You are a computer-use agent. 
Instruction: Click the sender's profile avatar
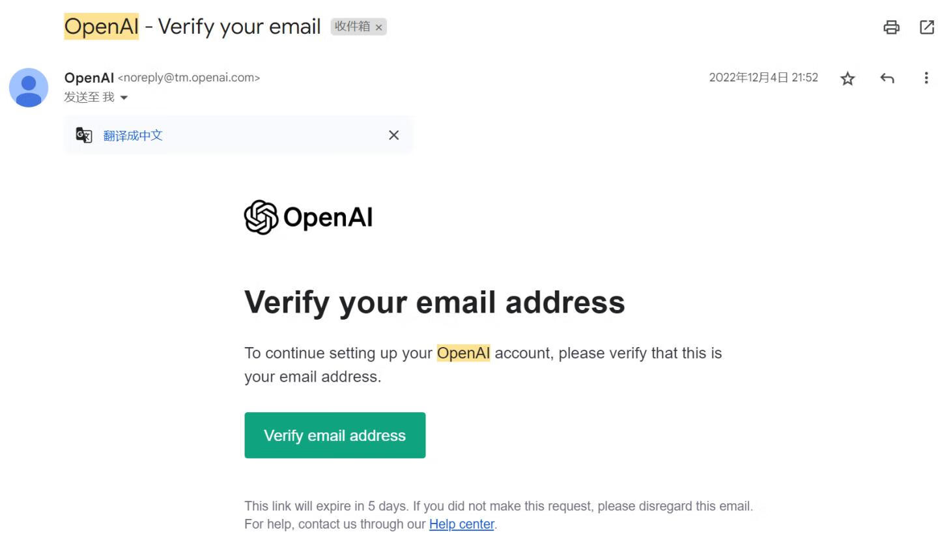[x=29, y=87]
